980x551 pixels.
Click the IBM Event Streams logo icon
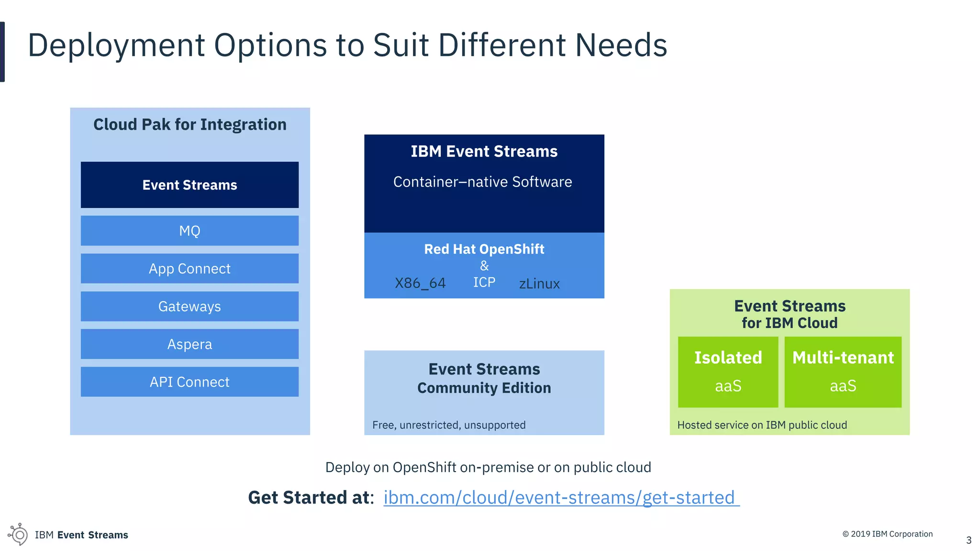pyautogui.click(x=19, y=534)
